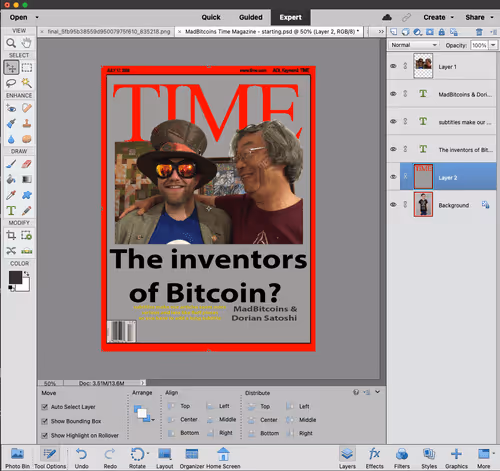Open the Effects panel
The width and height of the screenshot is (500, 471).
(x=374, y=458)
